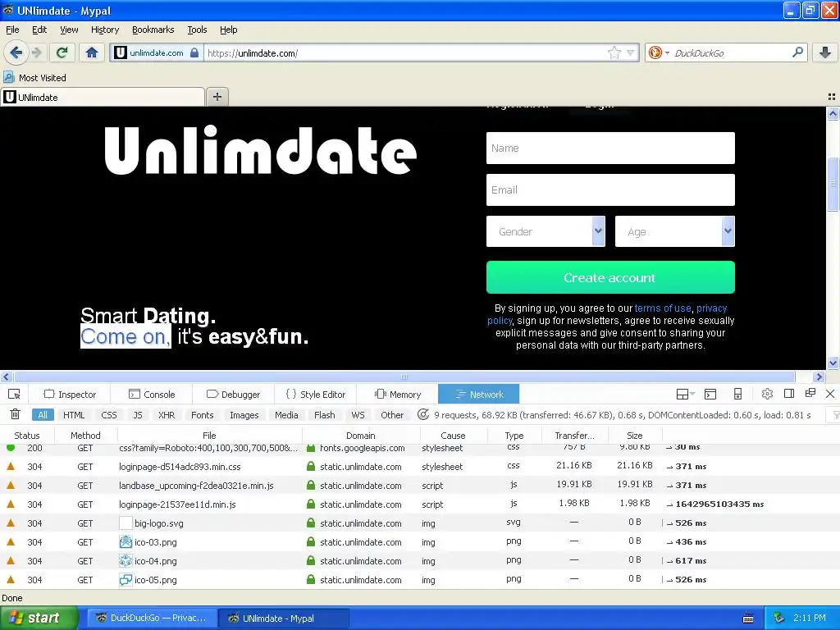Open the History menu
Viewport: 840px width, 630px height.
104,30
